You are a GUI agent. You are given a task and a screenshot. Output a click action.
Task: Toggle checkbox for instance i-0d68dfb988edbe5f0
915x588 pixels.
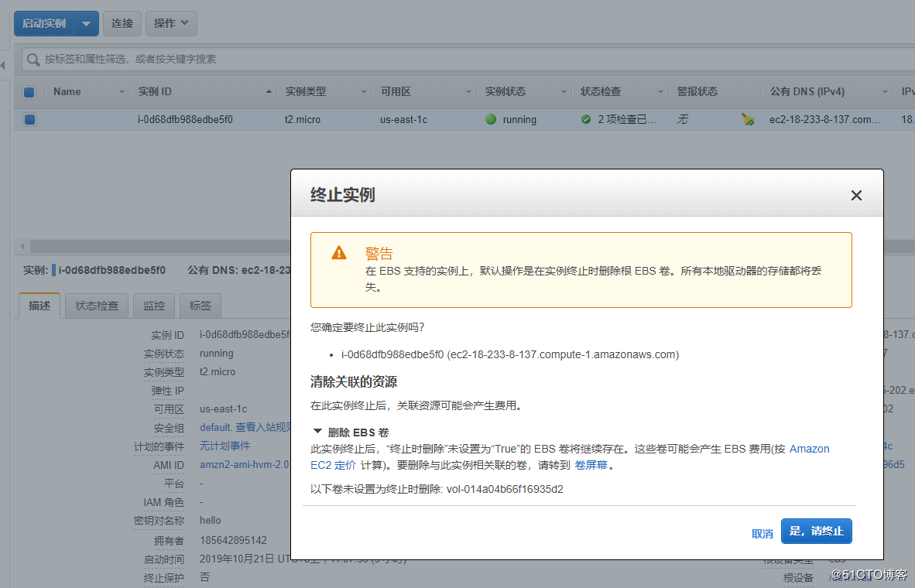point(29,119)
